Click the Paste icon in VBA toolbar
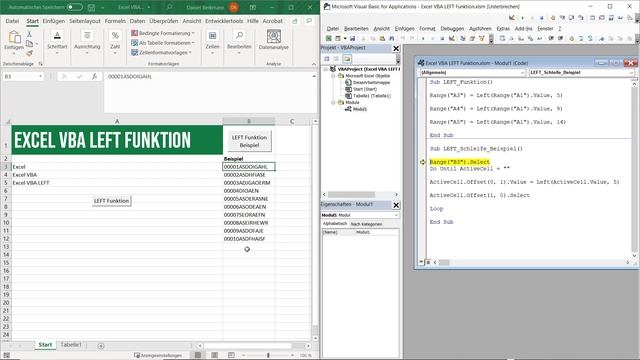The width and height of the screenshot is (640, 360). (382, 38)
